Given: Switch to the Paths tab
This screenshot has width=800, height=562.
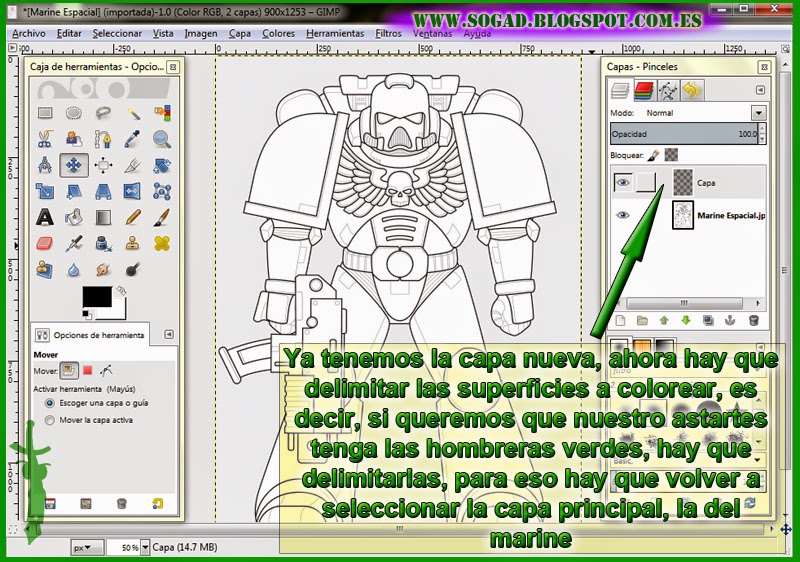Looking at the screenshot, I should point(667,90).
